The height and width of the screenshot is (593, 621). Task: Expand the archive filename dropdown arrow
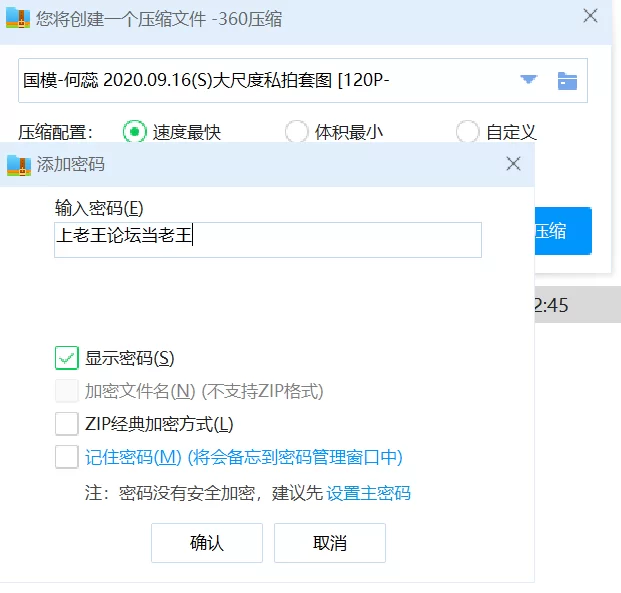pyautogui.click(x=528, y=80)
